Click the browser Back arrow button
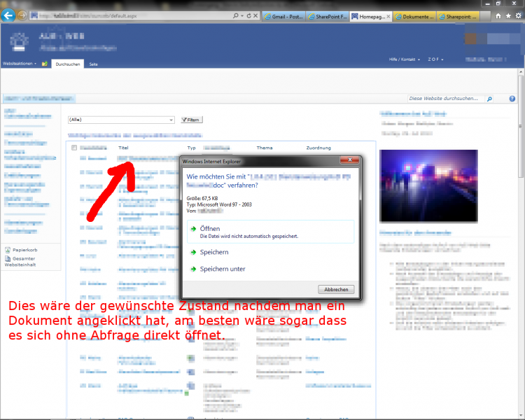Image resolution: width=525 pixels, height=420 pixels. [8, 15]
